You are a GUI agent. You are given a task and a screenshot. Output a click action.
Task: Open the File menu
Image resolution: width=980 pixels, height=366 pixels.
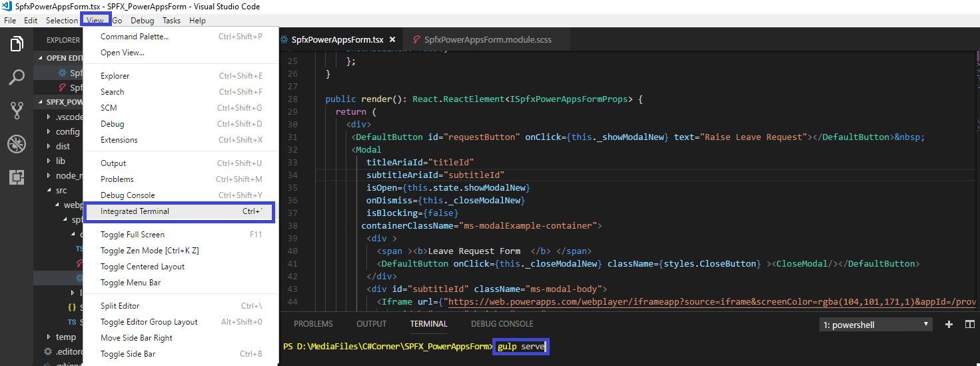[x=10, y=21]
